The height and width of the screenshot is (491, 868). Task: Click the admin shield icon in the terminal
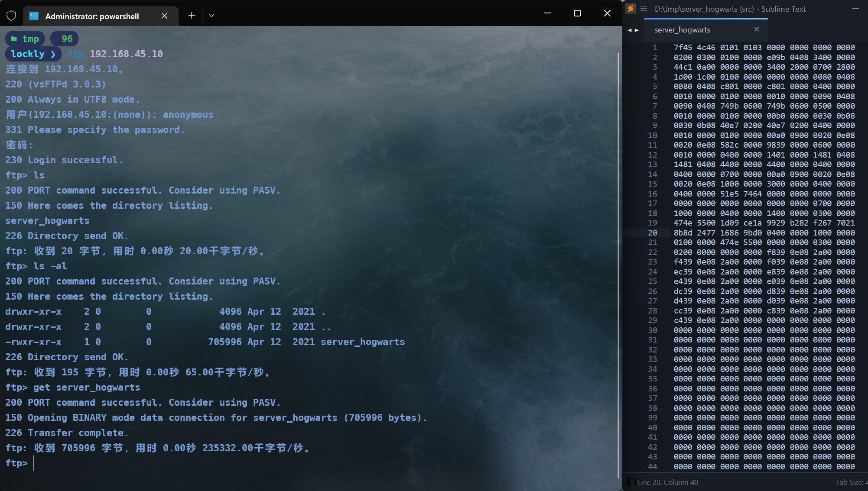click(x=12, y=16)
